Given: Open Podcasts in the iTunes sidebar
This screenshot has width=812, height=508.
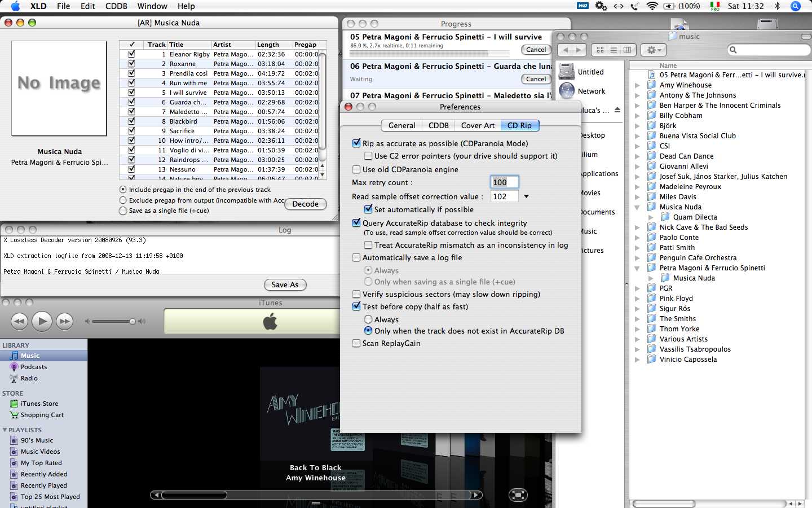Looking at the screenshot, I should pyautogui.click(x=34, y=367).
